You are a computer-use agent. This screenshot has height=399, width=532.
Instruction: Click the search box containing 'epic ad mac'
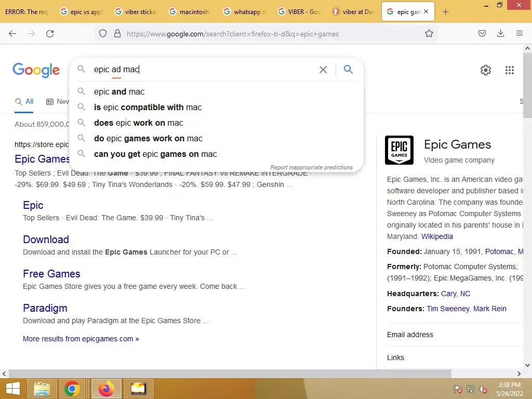click(204, 69)
